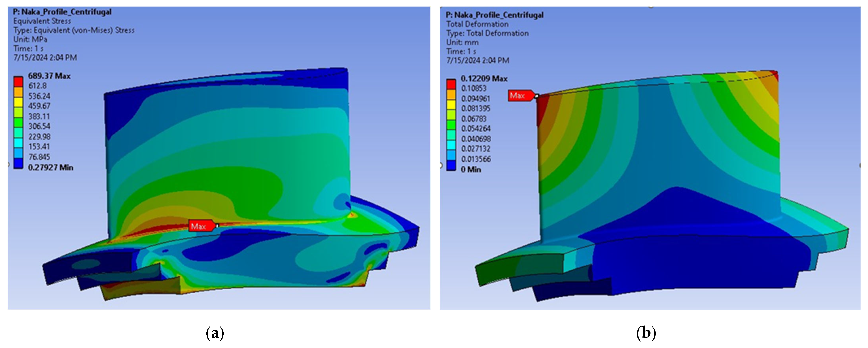The width and height of the screenshot is (868, 348).
Task: Click the 0.12209 Max legend value
Action: [x=484, y=79]
